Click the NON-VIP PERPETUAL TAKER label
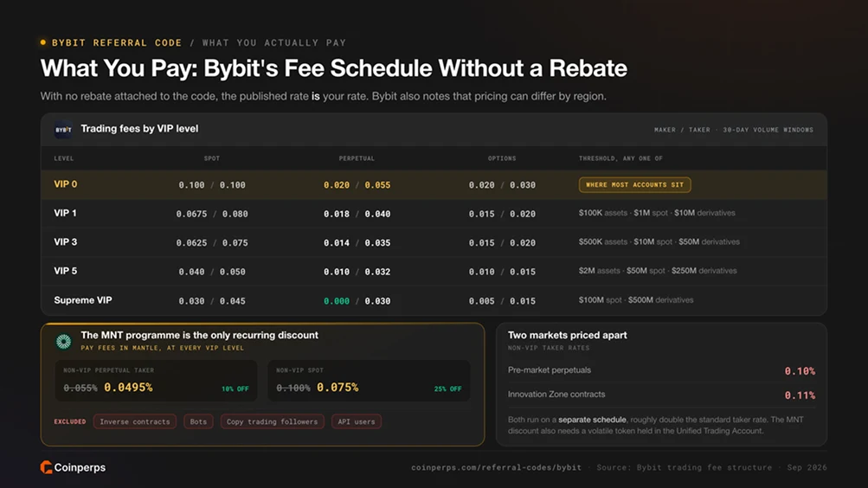Image resolution: width=868 pixels, height=488 pixels. coord(108,370)
